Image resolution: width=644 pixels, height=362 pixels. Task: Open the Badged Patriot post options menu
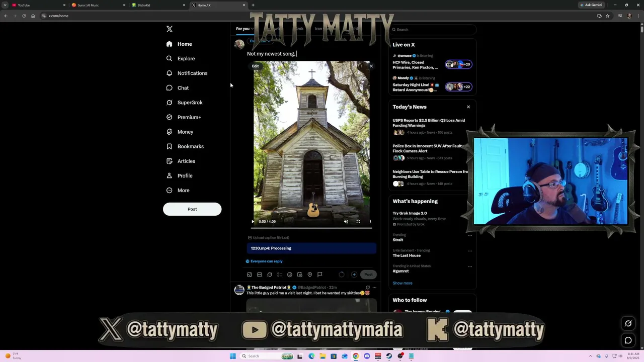tap(374, 288)
